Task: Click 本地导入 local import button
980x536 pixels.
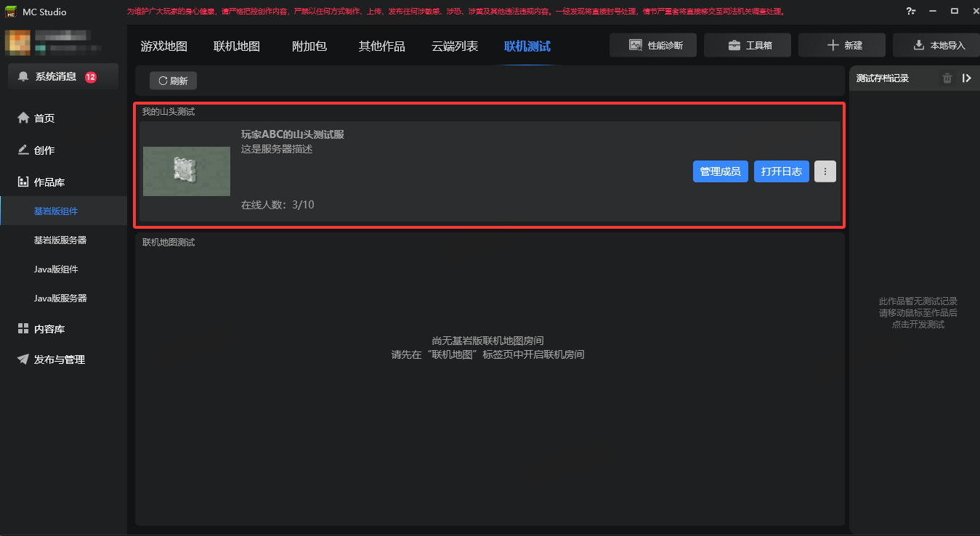Action: coord(938,45)
